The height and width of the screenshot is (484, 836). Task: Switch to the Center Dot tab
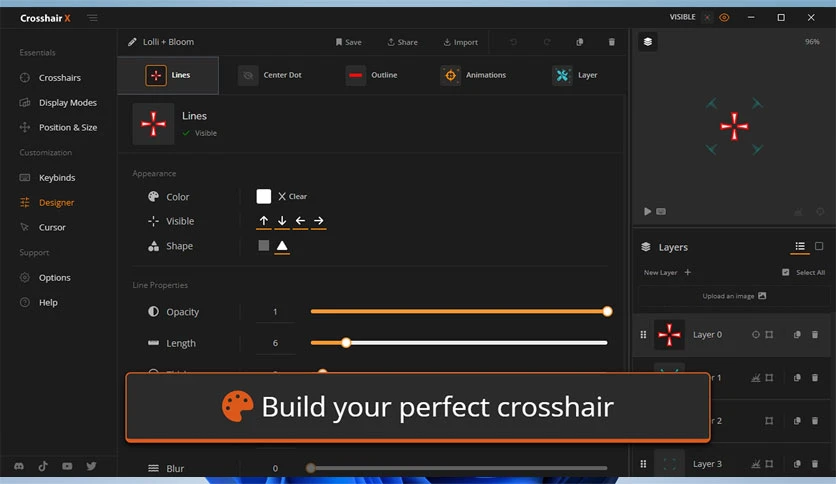coord(270,75)
